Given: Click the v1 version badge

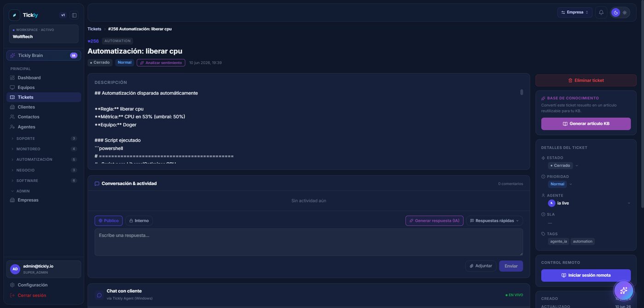Looking at the screenshot, I should tap(63, 15).
